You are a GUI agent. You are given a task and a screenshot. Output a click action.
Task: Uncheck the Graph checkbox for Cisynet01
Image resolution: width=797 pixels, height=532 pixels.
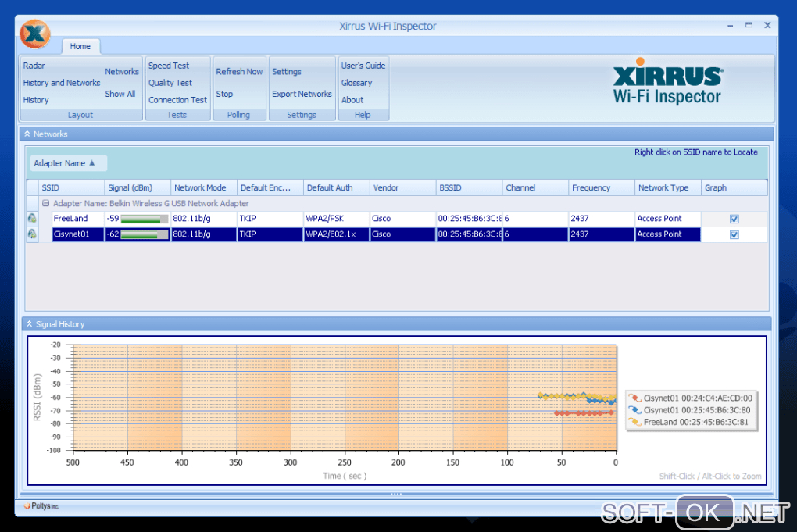[x=734, y=234]
